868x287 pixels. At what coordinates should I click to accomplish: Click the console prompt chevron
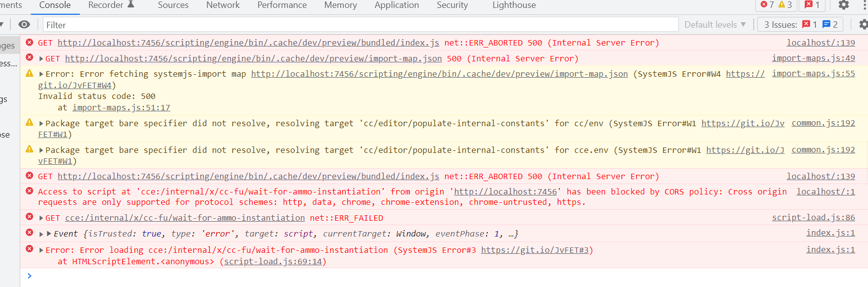[x=30, y=276]
